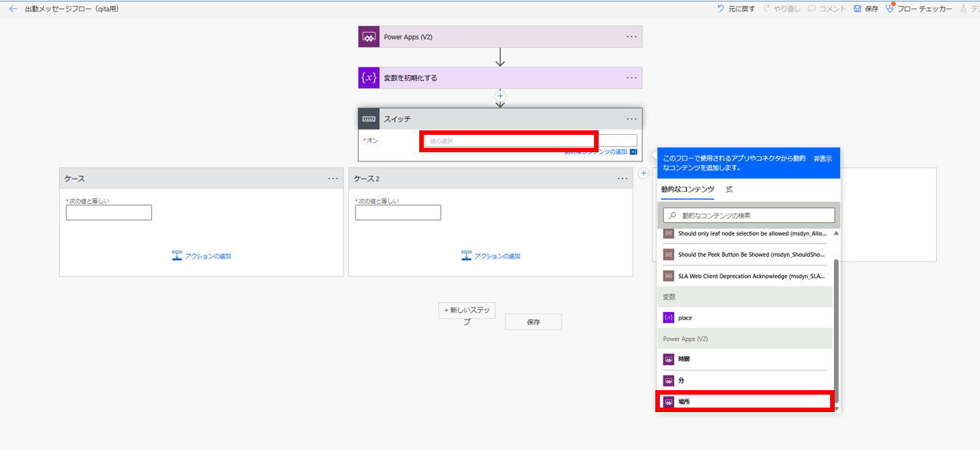Click the add action icon in ケース
980x450 pixels.
[x=177, y=256]
